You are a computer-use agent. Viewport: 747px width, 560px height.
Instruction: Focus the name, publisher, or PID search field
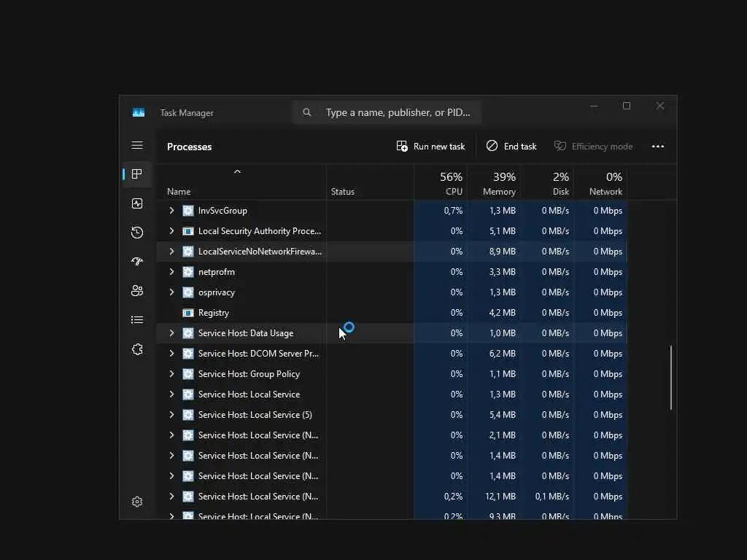[x=387, y=112]
